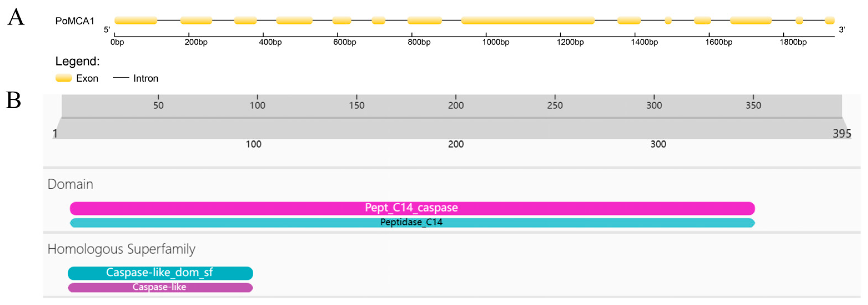
Task: Click the Legend: heading text
Action: pos(77,61)
